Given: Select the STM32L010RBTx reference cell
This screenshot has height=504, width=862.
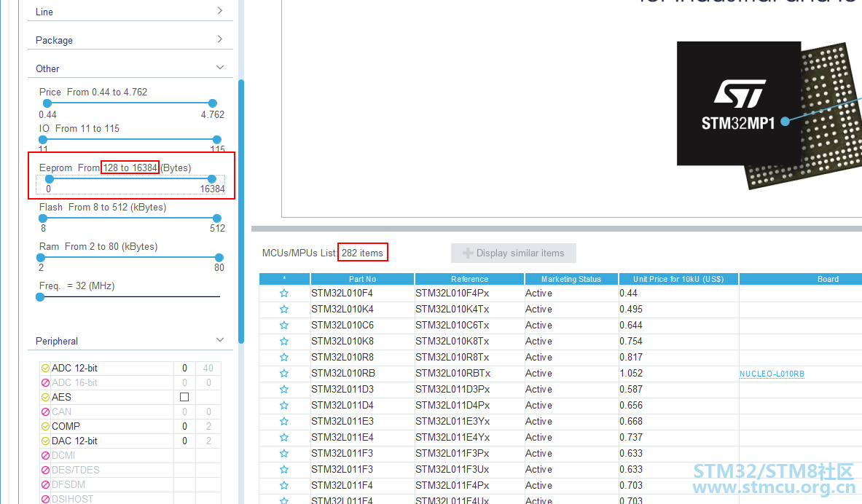Looking at the screenshot, I should click(x=469, y=373).
